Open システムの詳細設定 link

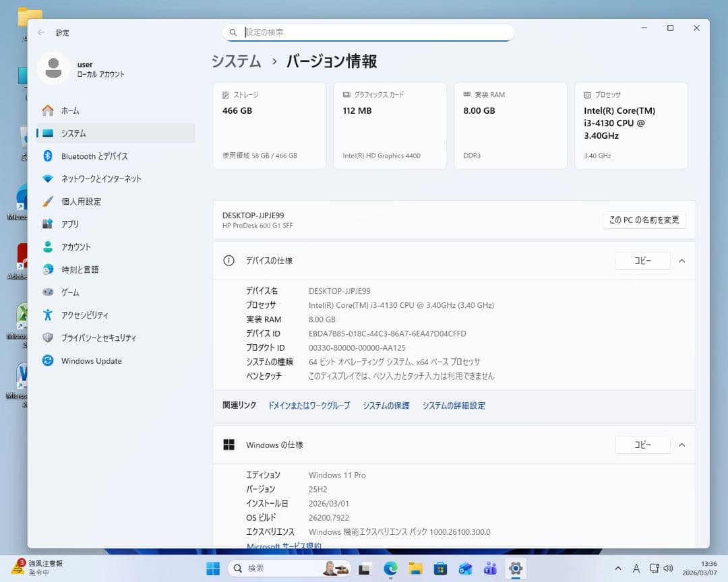pyautogui.click(x=454, y=405)
